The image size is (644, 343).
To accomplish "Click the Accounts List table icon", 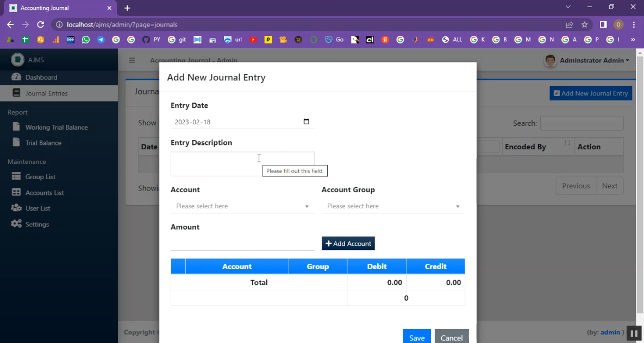I will pos(16,193).
